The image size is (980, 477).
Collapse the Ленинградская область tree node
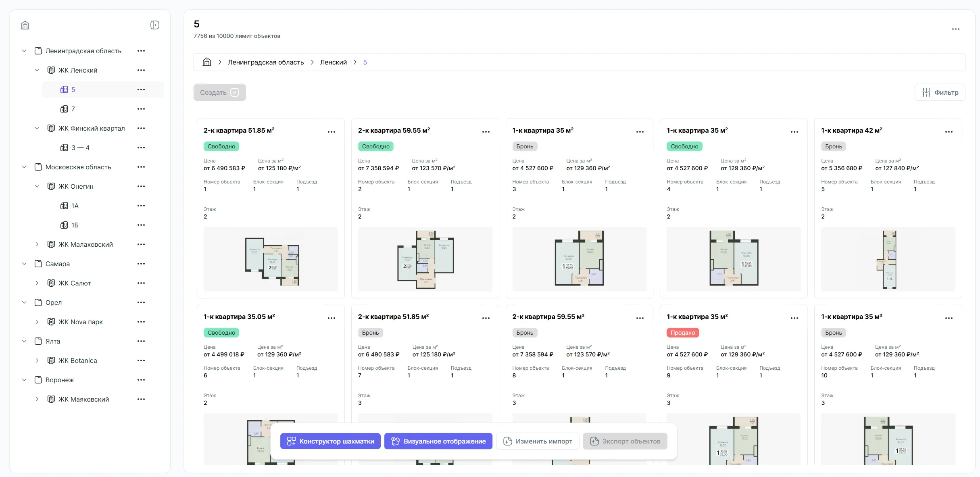(x=24, y=51)
